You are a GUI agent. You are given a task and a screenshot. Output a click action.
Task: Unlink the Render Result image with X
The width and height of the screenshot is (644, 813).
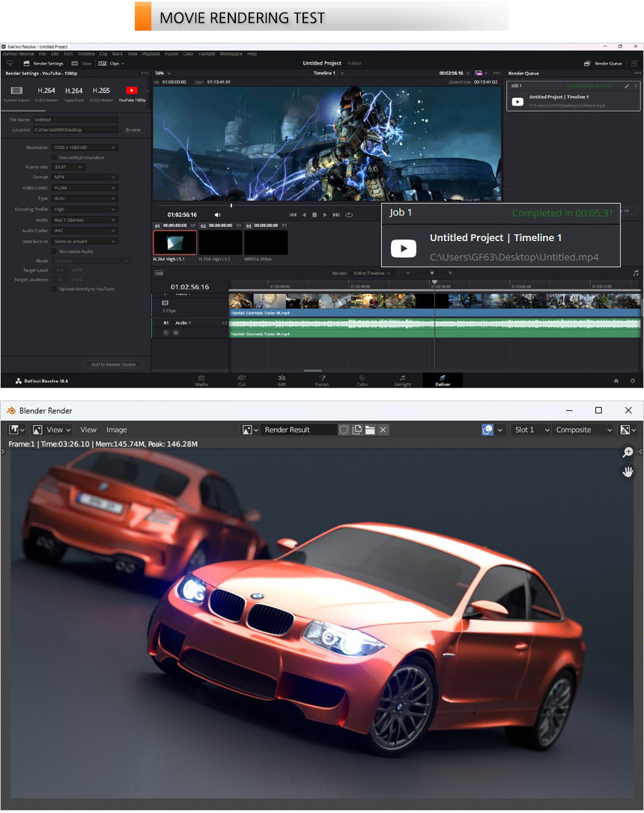click(x=383, y=430)
